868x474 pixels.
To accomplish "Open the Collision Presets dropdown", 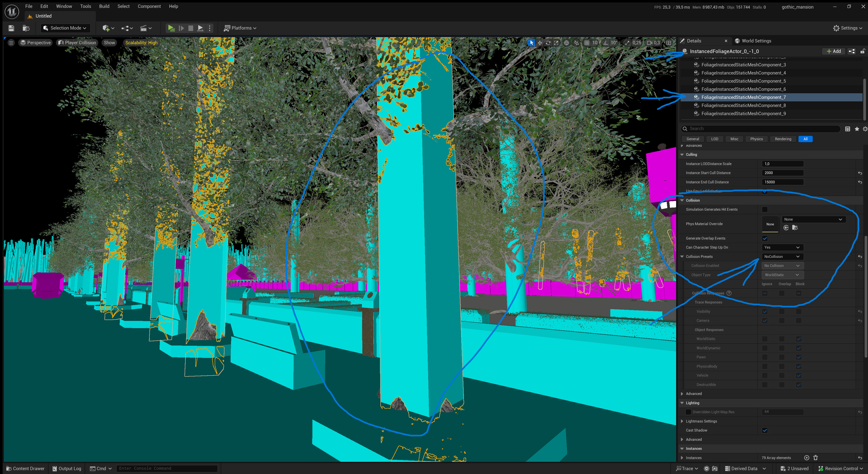I will pyautogui.click(x=782, y=256).
